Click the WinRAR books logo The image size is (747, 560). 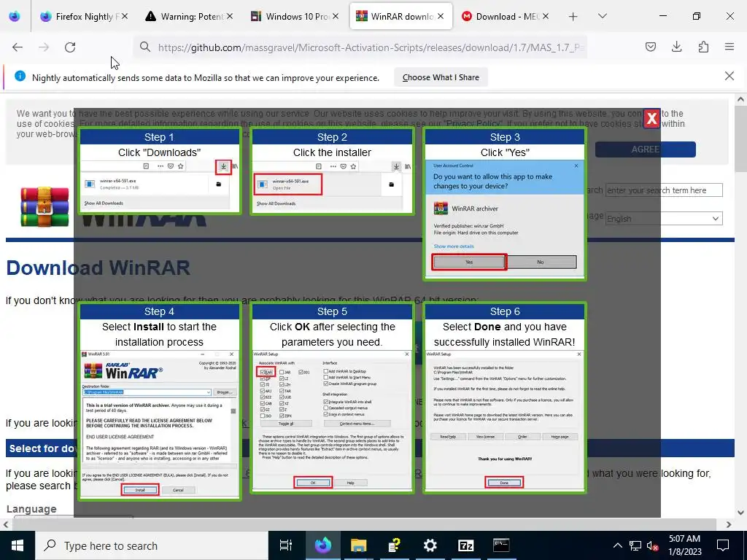tap(44, 206)
